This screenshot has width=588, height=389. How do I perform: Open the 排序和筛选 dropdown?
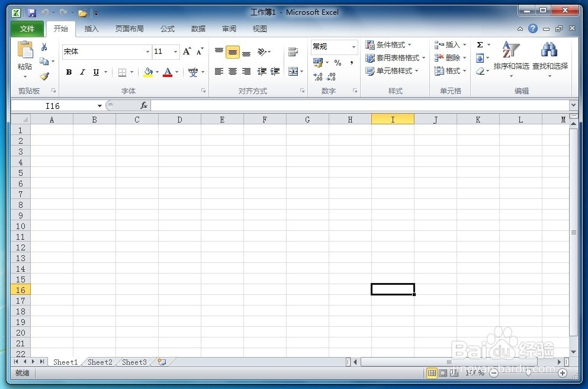(511, 59)
